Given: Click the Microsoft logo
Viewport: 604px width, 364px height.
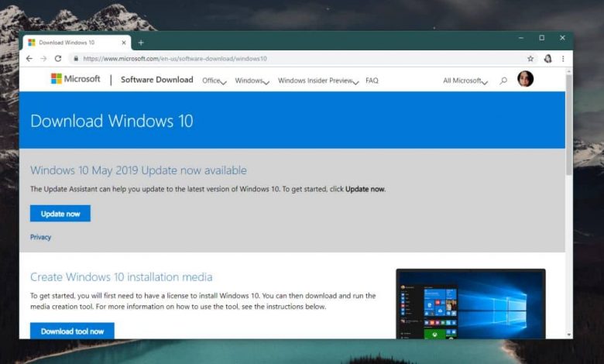Looking at the screenshot, I should coord(76,79).
